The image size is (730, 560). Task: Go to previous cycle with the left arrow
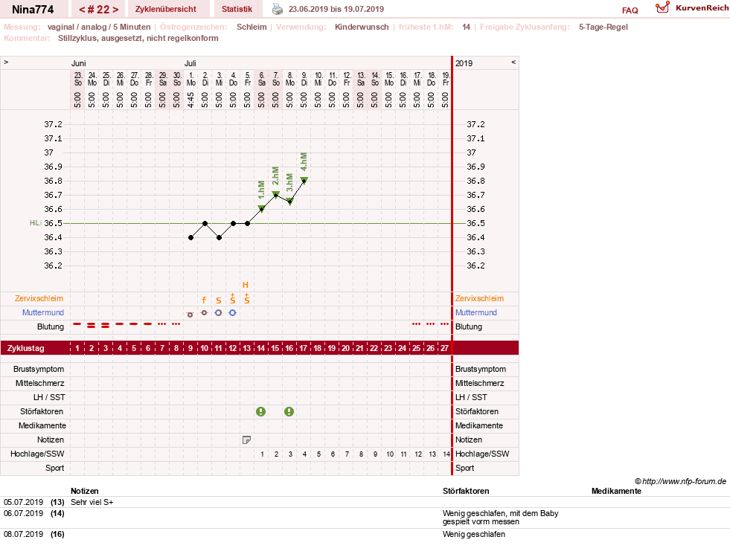(82, 10)
